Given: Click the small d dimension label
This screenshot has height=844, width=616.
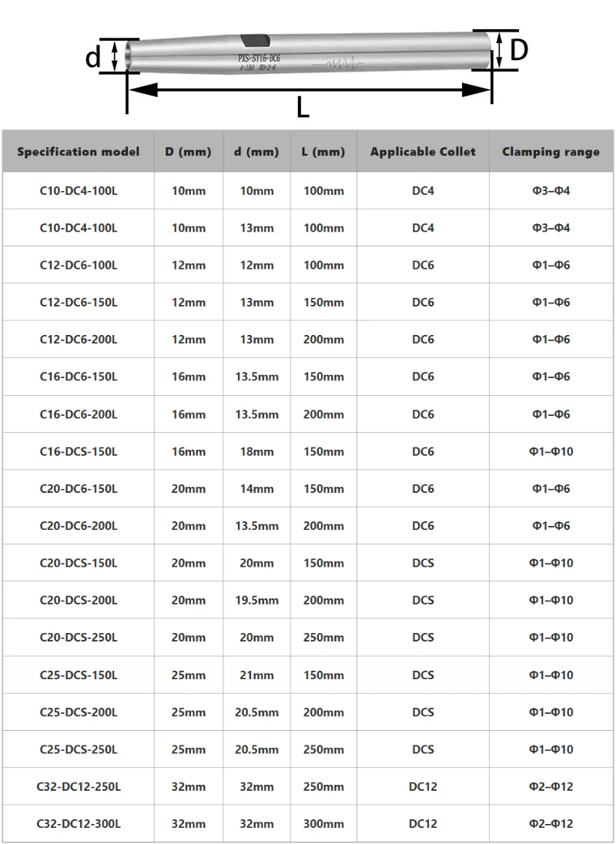Looking at the screenshot, I should [92, 56].
